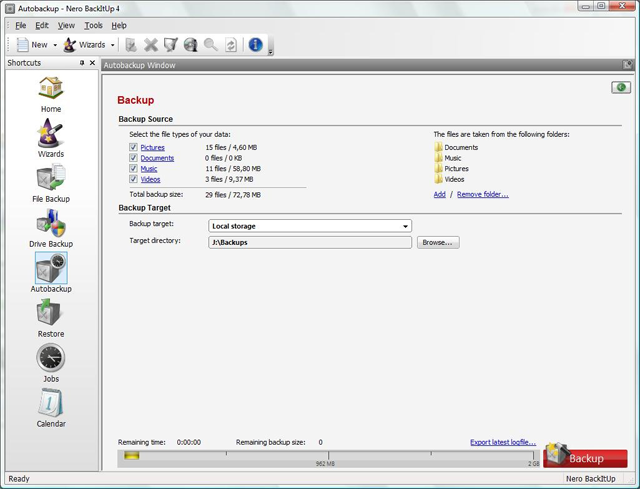The height and width of the screenshot is (489, 640).
Task: Click the backup size capacity bar
Action: click(330, 457)
